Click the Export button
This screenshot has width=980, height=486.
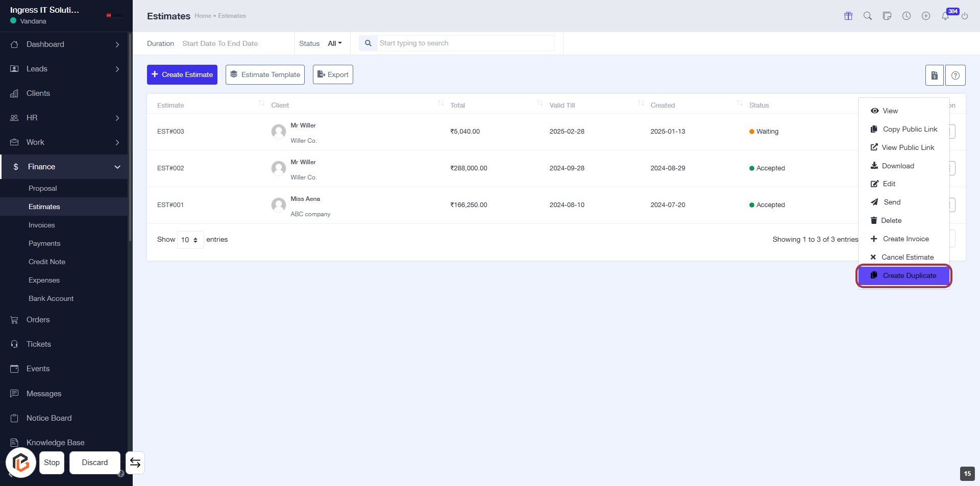pyautogui.click(x=333, y=74)
